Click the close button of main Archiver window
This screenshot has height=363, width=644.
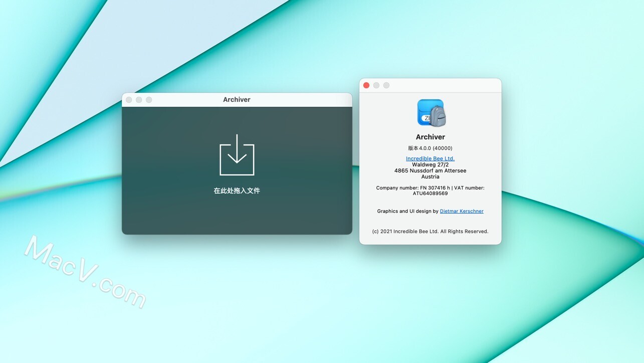(x=129, y=100)
